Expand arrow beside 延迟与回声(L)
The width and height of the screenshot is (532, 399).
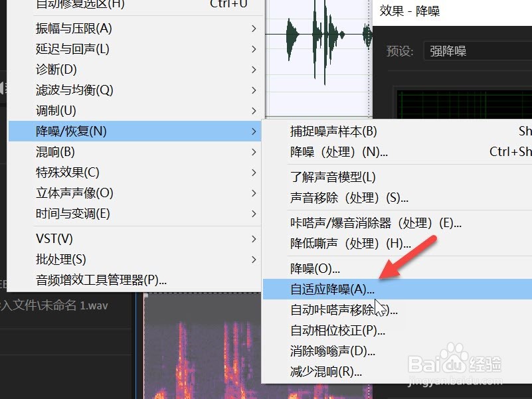[254, 49]
